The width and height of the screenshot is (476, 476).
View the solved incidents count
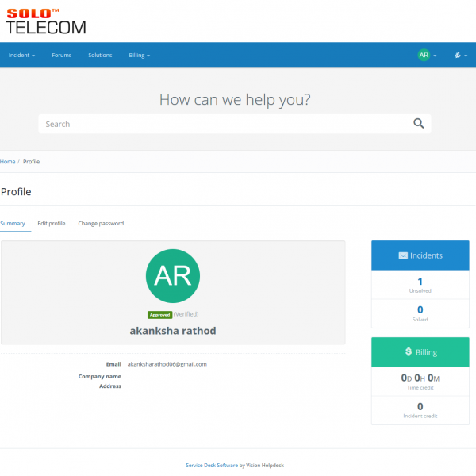(x=420, y=310)
